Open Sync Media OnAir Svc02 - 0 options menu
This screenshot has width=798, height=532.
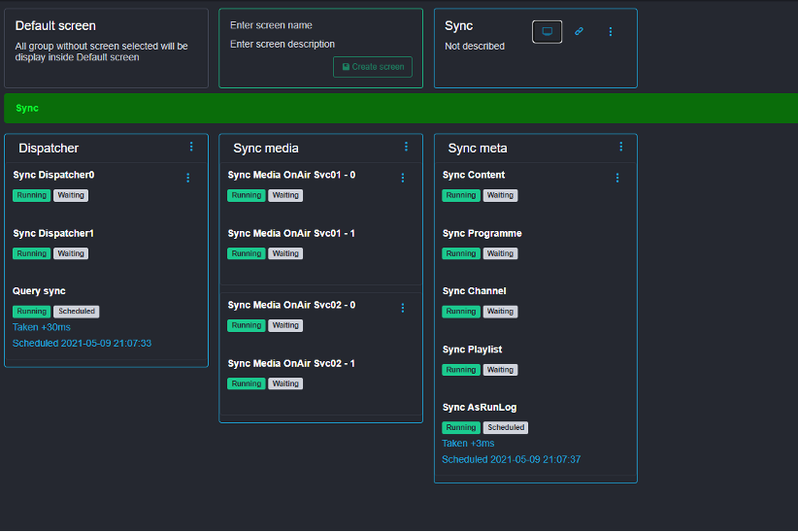[403, 308]
